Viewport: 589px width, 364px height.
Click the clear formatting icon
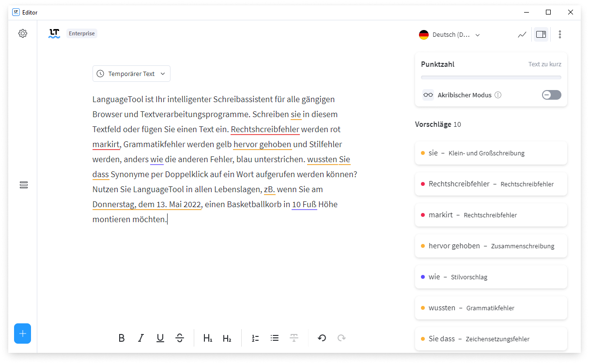click(294, 338)
